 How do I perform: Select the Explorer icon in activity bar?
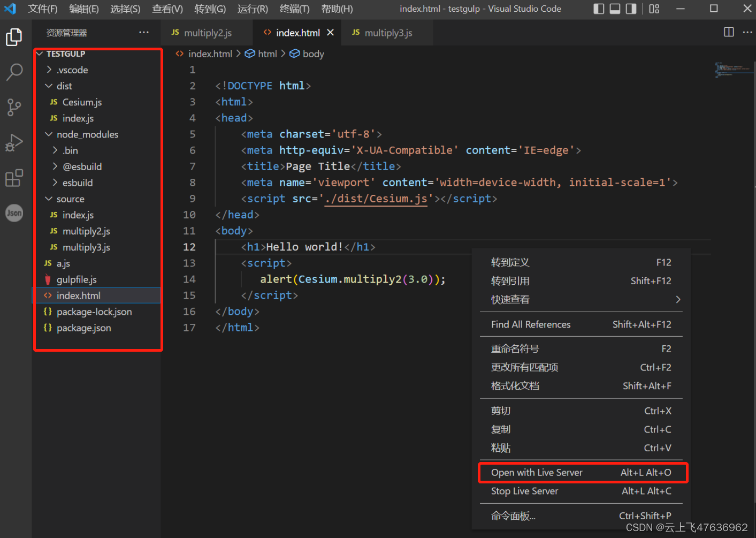pos(14,37)
